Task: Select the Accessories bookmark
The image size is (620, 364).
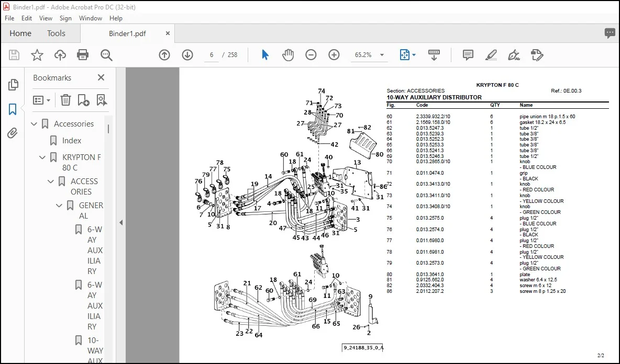Action: pos(74,124)
